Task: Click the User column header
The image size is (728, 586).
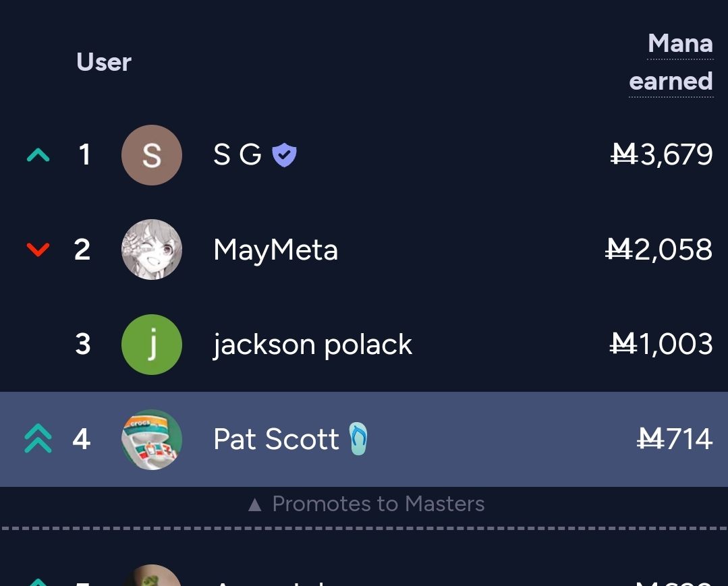Action: 104,62
